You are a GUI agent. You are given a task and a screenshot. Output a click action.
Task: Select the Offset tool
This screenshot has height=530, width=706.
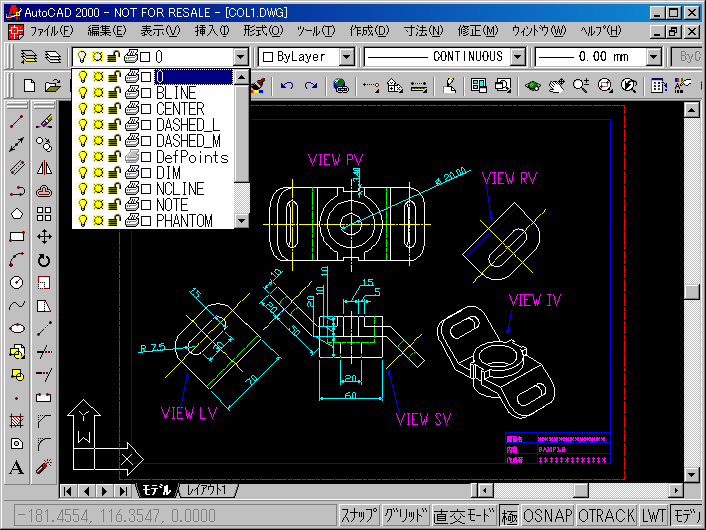44,190
